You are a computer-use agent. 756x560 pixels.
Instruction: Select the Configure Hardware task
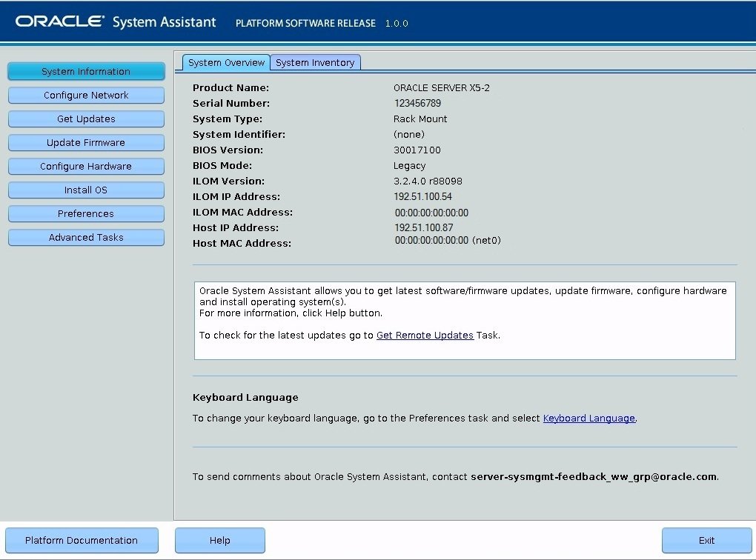(86, 166)
